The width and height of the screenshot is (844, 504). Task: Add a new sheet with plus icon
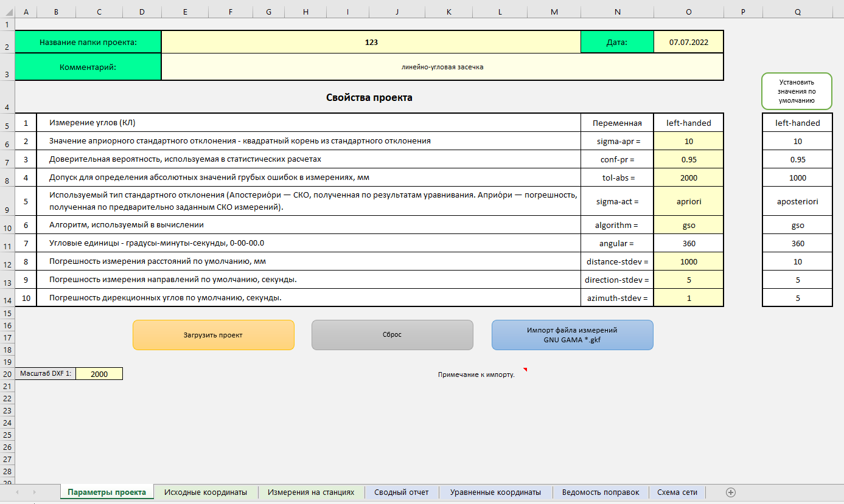point(731,492)
